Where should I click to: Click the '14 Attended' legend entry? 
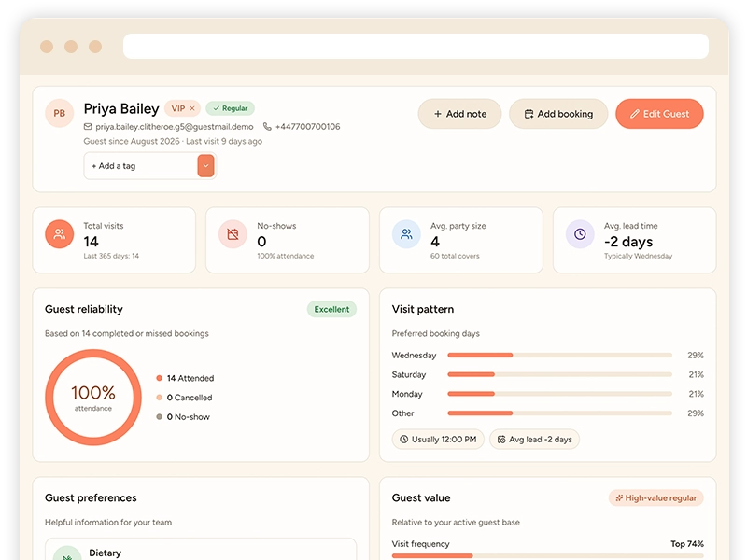pos(185,379)
